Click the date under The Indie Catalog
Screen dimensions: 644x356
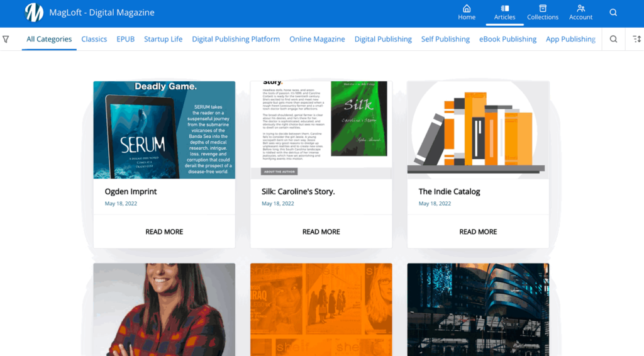pos(435,203)
